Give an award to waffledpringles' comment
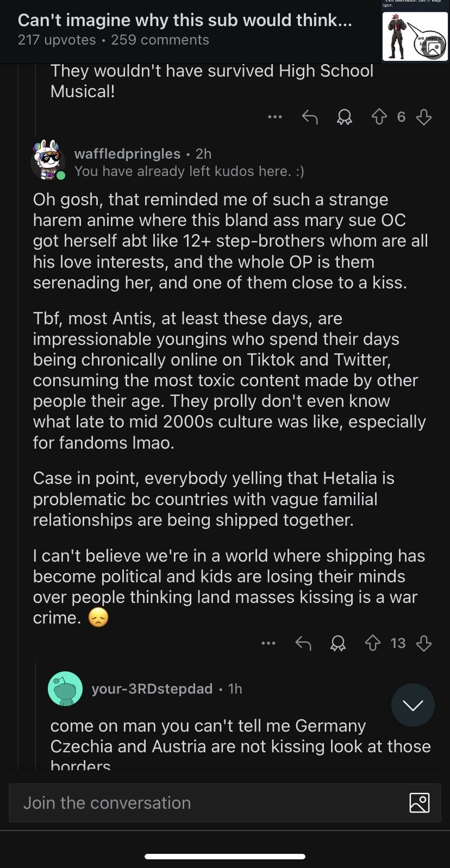The height and width of the screenshot is (868, 450). 338,643
